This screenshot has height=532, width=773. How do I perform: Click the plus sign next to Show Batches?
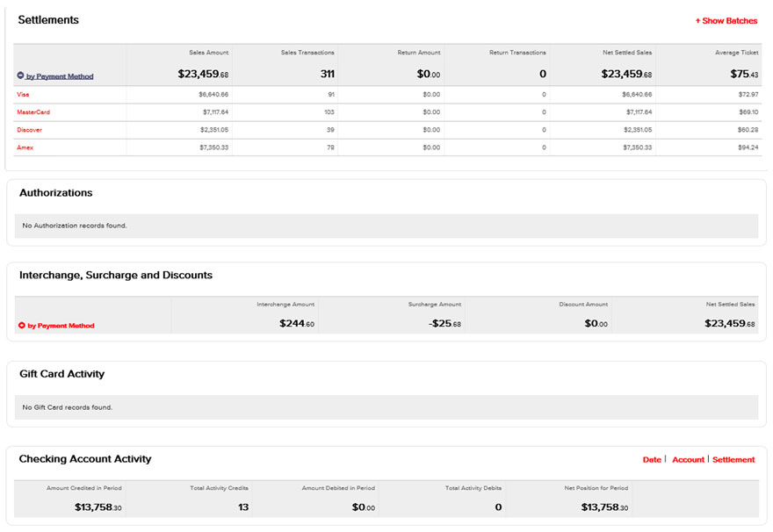click(698, 20)
